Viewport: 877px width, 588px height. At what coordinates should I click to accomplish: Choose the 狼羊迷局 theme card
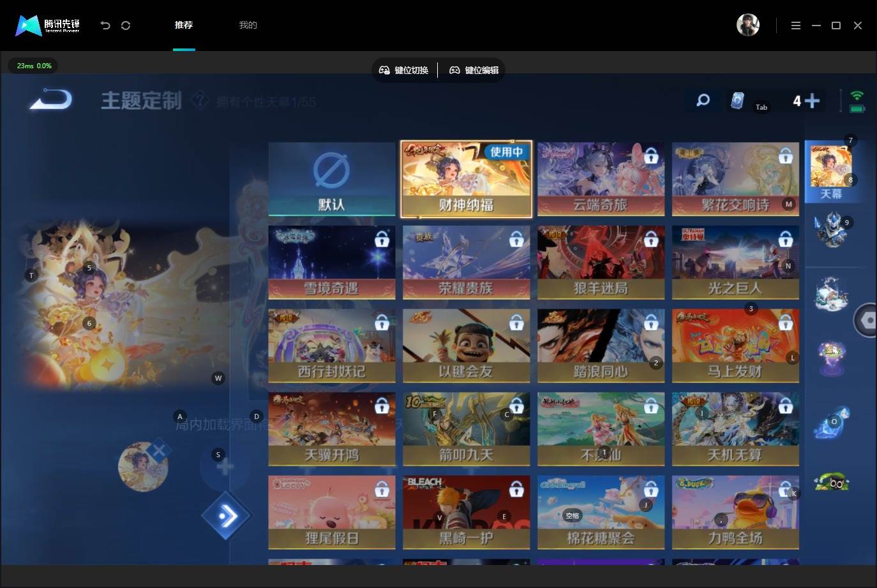pos(601,262)
